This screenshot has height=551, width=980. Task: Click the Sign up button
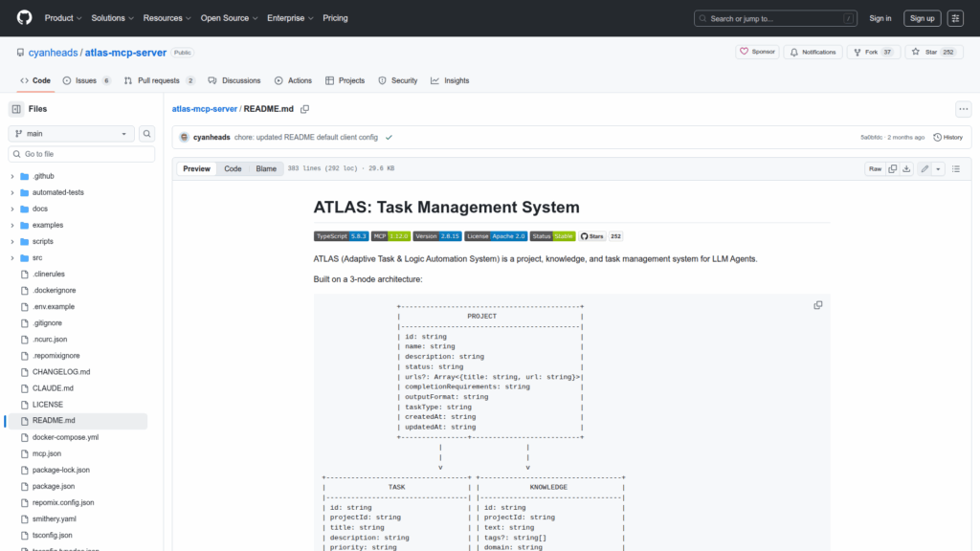coord(922,18)
